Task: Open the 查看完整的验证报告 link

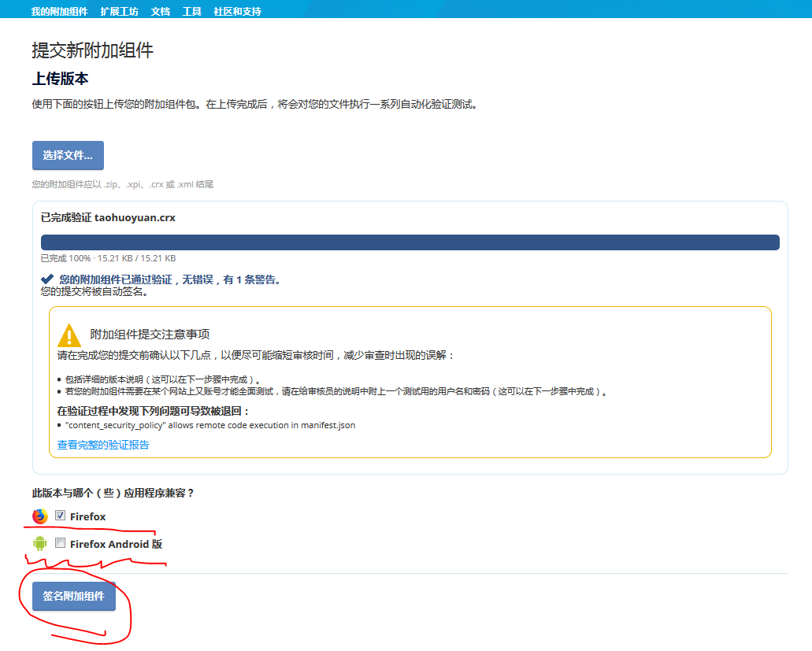Action: (103, 445)
